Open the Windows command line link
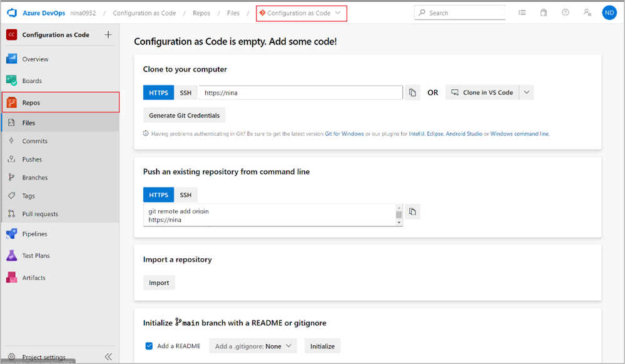 click(519, 134)
